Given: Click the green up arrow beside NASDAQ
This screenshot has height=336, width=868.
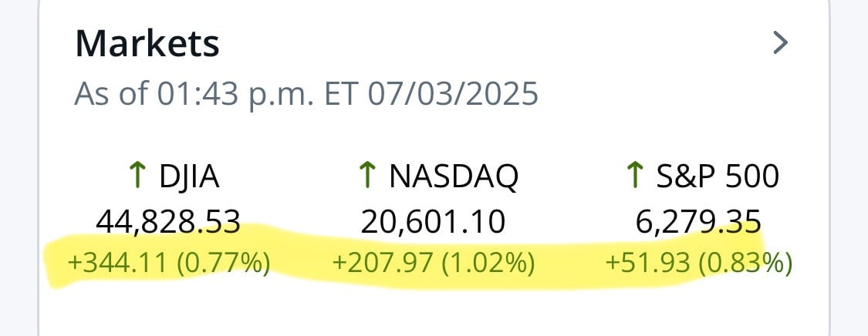Looking at the screenshot, I should click(x=366, y=176).
